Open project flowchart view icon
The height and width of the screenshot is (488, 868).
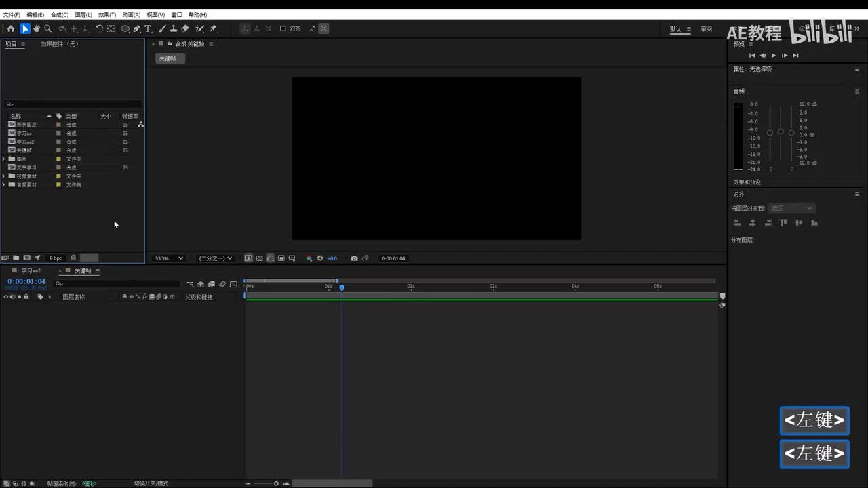(140, 125)
